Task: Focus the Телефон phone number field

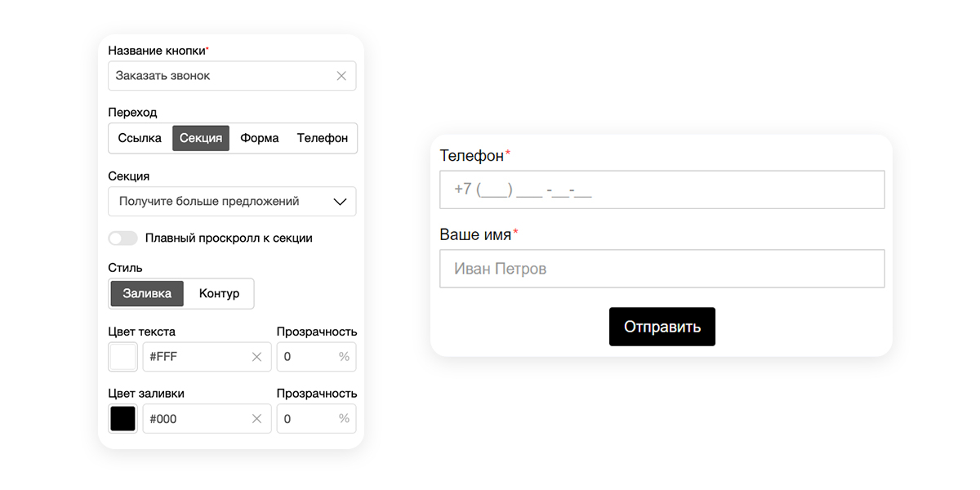Action: 661,189
